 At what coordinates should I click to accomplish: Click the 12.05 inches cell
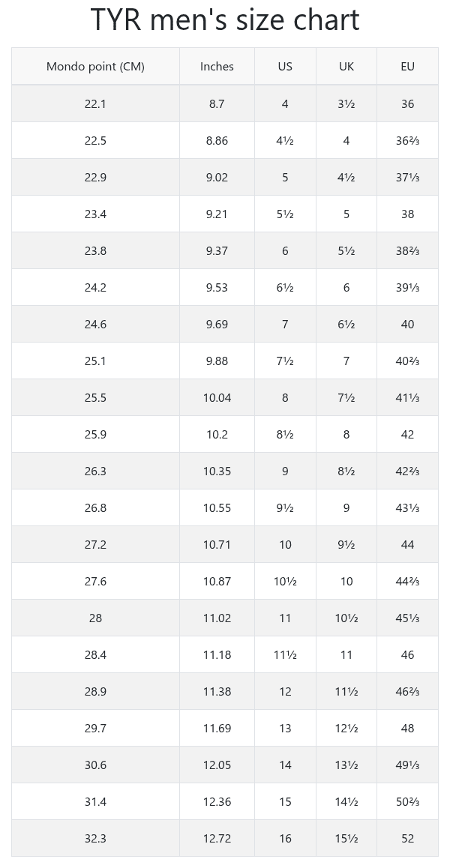click(217, 765)
